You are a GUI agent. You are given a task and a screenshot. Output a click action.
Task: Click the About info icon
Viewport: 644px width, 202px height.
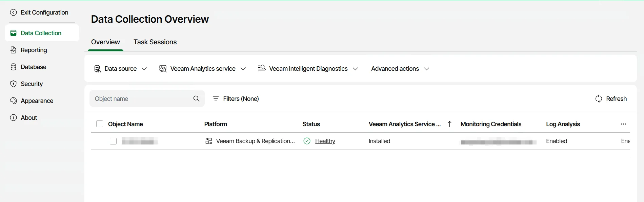[x=13, y=118]
